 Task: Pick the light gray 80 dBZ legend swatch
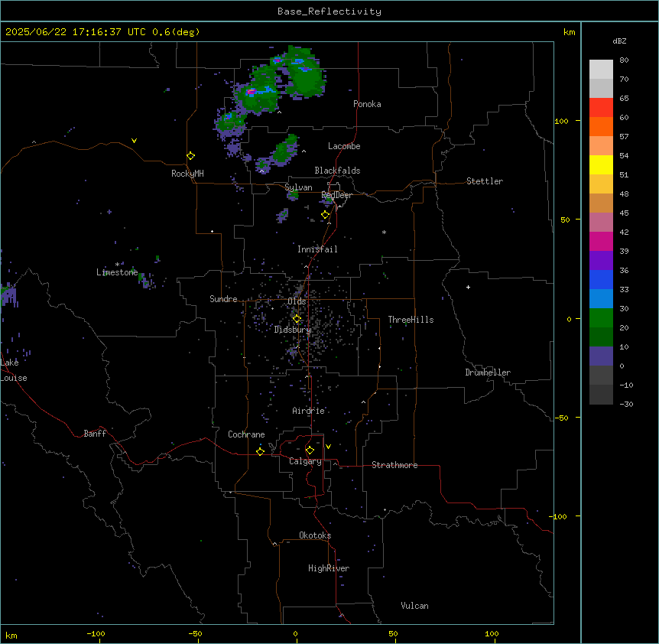click(601, 70)
